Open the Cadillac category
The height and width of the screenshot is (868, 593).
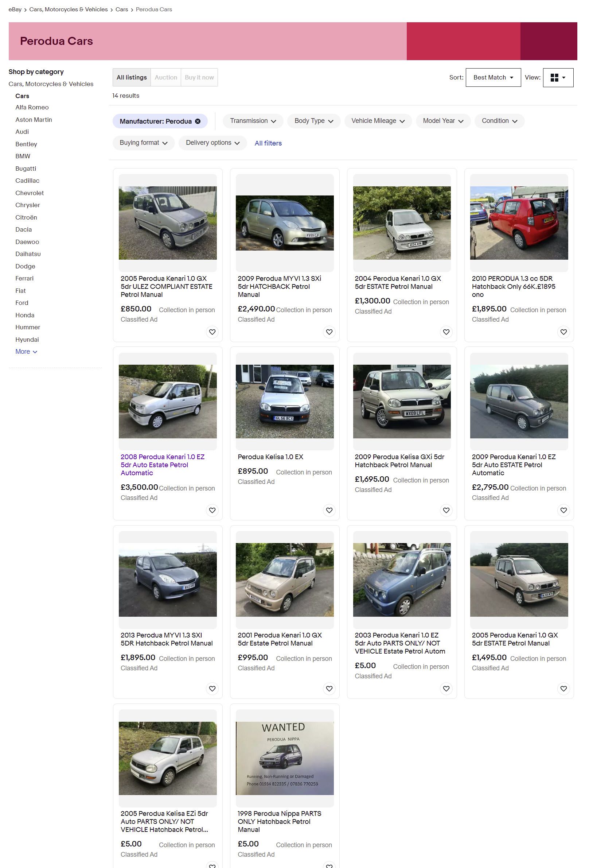click(x=27, y=181)
